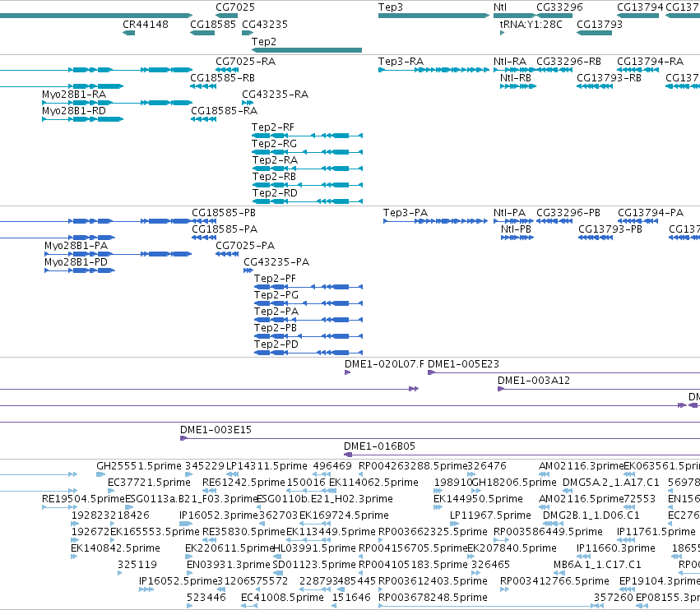Click the DME1-003E15 clone label

[216, 429]
